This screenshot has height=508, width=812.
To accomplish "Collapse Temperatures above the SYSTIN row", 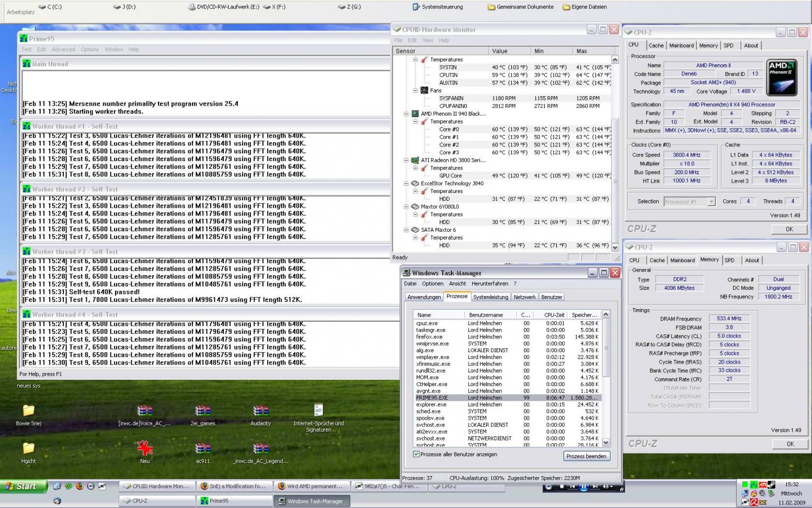I will (x=416, y=60).
